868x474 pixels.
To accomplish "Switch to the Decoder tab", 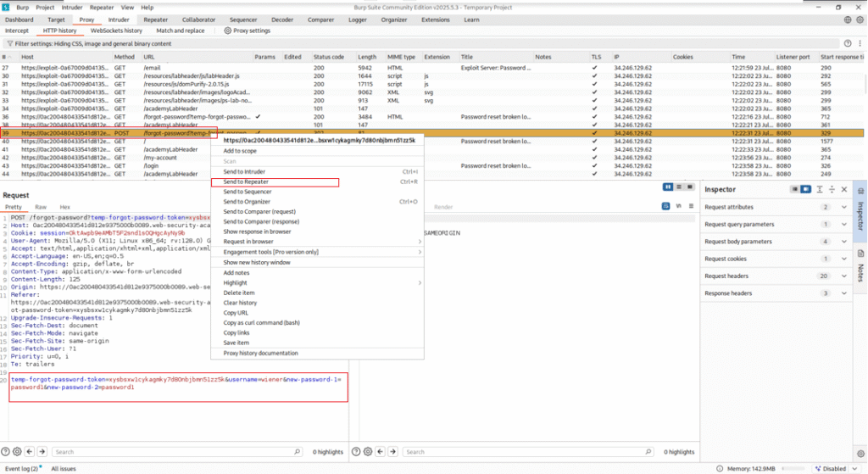I will [281, 20].
